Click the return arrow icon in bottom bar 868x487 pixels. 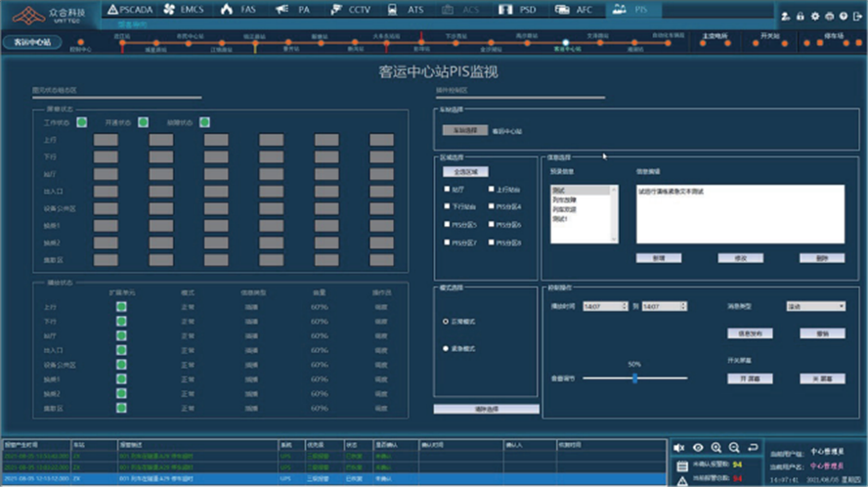point(752,447)
